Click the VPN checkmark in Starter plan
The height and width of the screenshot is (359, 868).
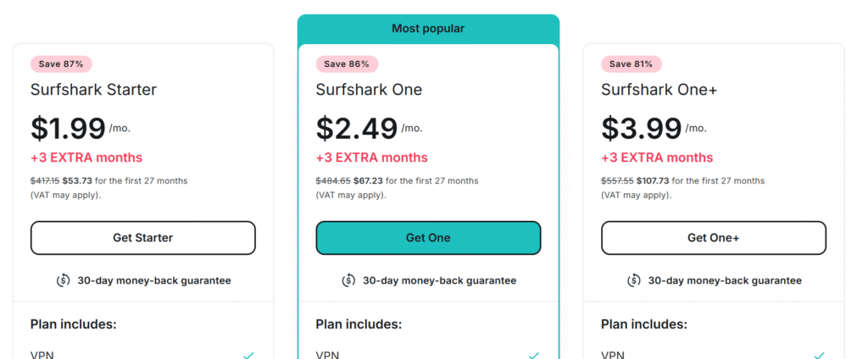coord(248,355)
